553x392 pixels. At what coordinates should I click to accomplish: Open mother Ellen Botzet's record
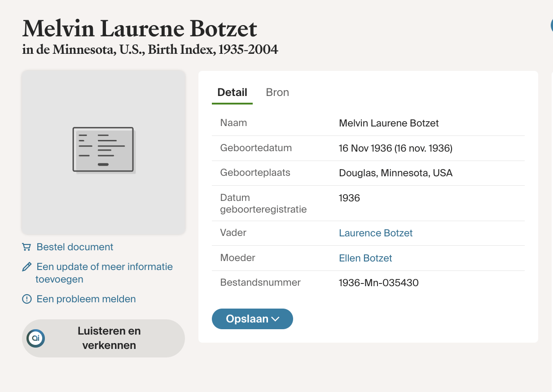point(365,258)
